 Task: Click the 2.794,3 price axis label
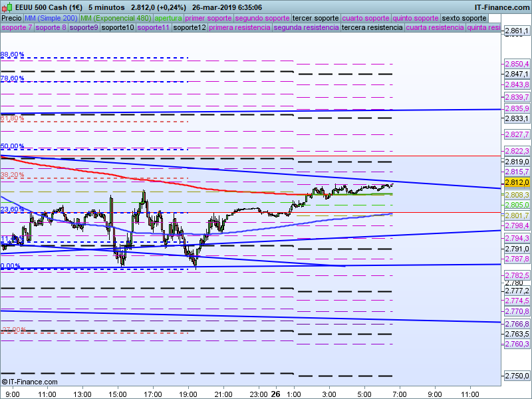(517, 238)
